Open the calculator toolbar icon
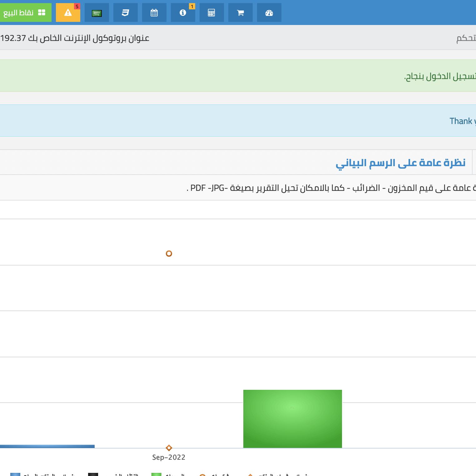 pyautogui.click(x=211, y=12)
